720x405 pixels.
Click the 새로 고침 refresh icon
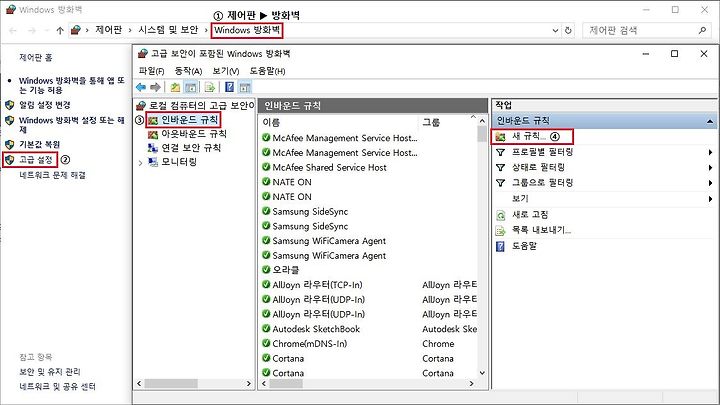[x=501, y=215]
